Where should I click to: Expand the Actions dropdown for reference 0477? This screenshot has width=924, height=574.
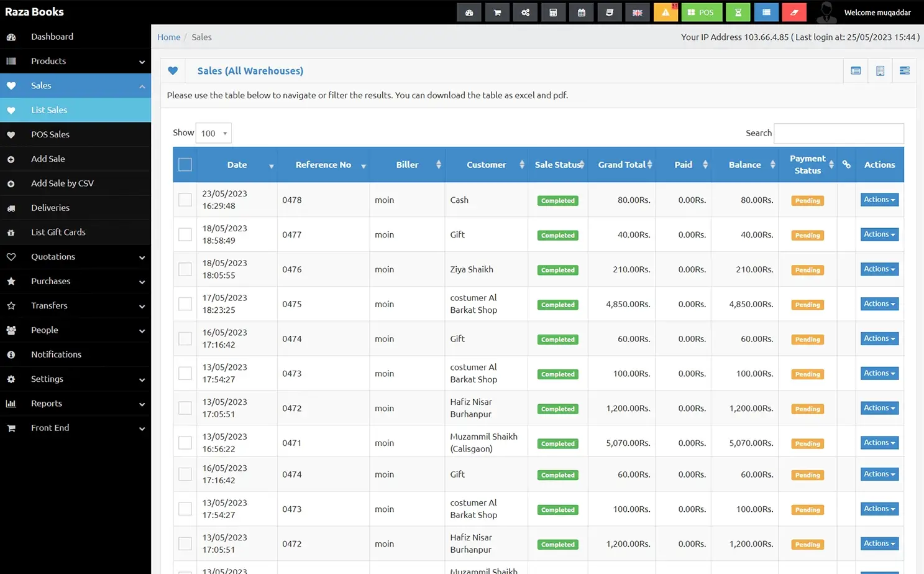point(879,234)
